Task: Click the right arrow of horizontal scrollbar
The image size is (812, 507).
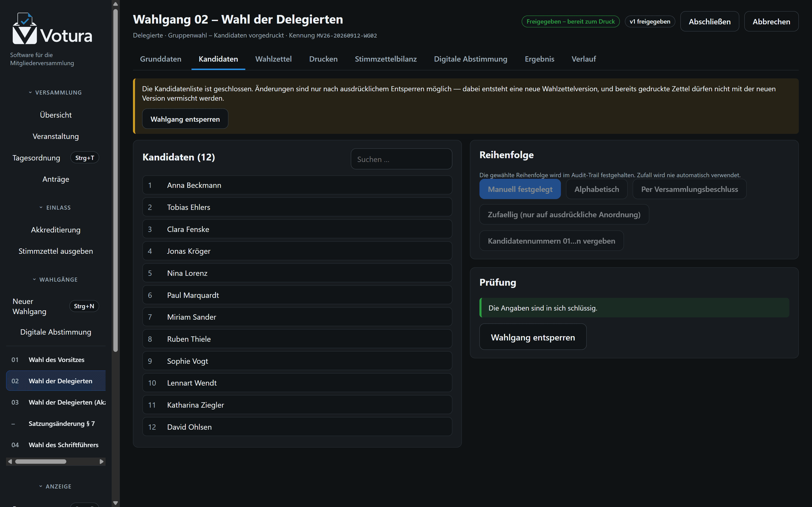Action: coord(102,462)
